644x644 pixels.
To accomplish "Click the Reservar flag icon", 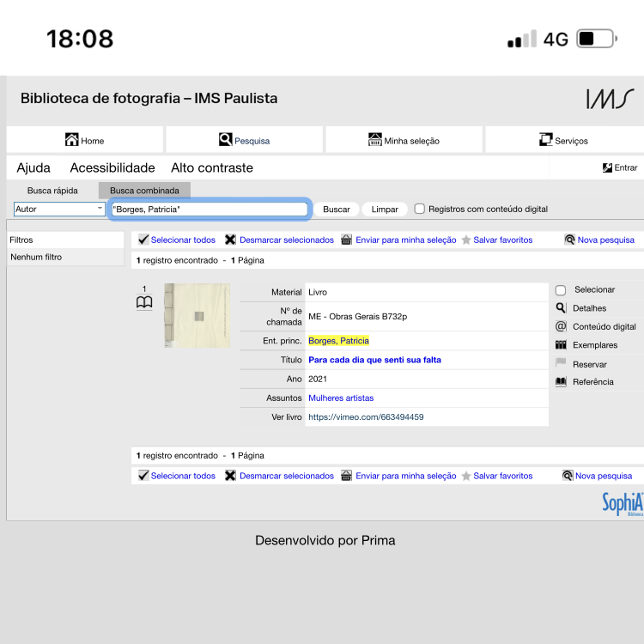I will (561, 362).
